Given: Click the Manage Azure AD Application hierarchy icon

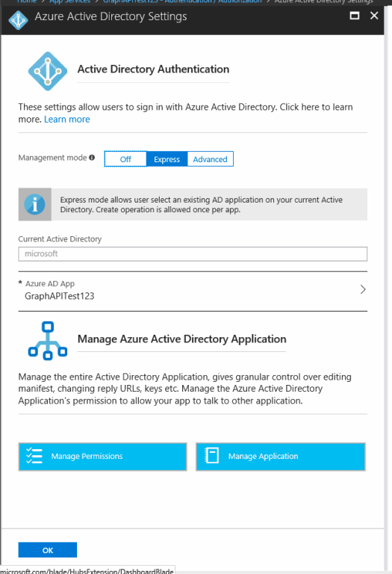Looking at the screenshot, I should pyautogui.click(x=48, y=341).
